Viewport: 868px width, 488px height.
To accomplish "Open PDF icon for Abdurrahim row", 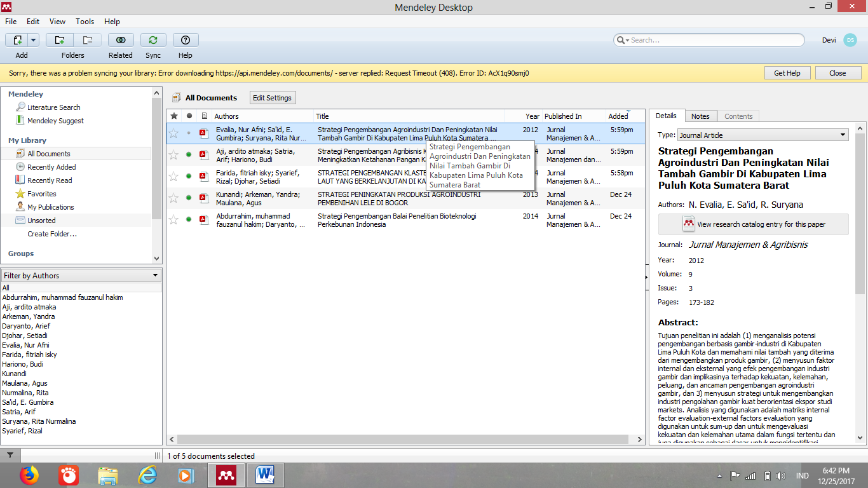I will pyautogui.click(x=204, y=220).
